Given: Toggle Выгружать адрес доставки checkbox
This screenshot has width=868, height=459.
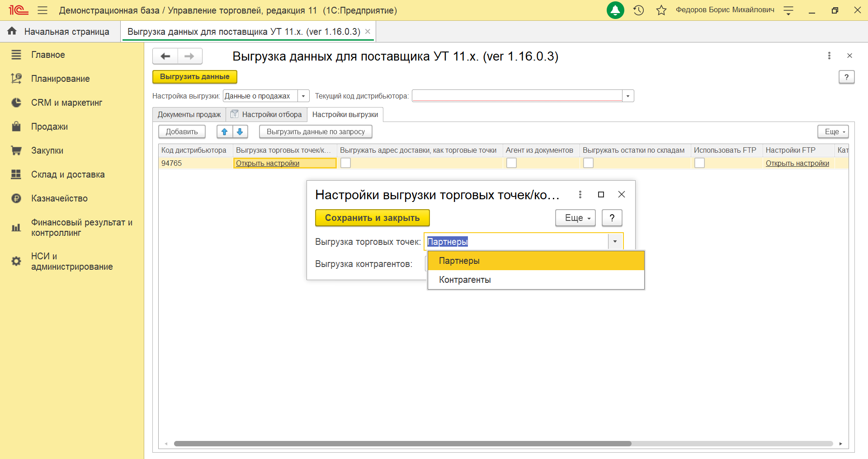Looking at the screenshot, I should (345, 163).
